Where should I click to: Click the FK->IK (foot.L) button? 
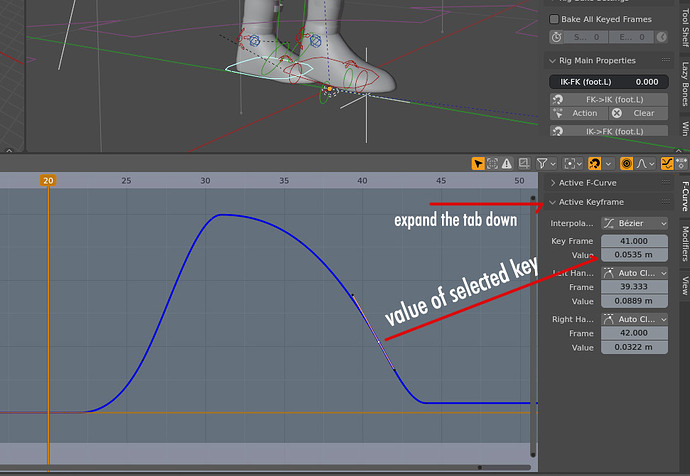point(609,99)
